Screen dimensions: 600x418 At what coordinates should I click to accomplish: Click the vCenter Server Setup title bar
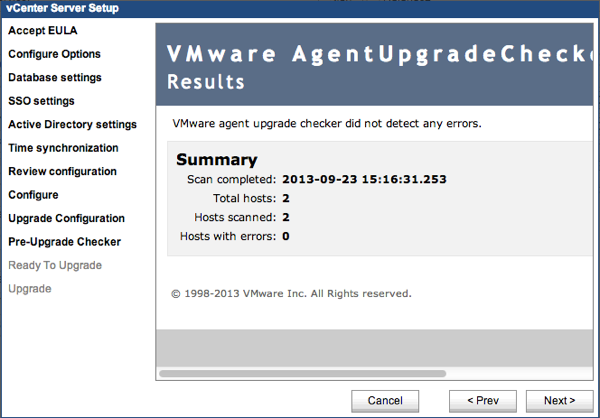pos(300,8)
